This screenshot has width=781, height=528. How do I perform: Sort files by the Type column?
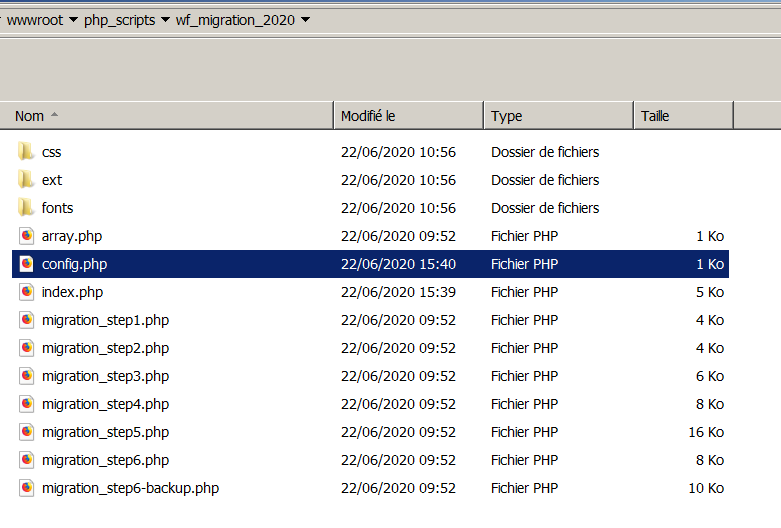(507, 116)
